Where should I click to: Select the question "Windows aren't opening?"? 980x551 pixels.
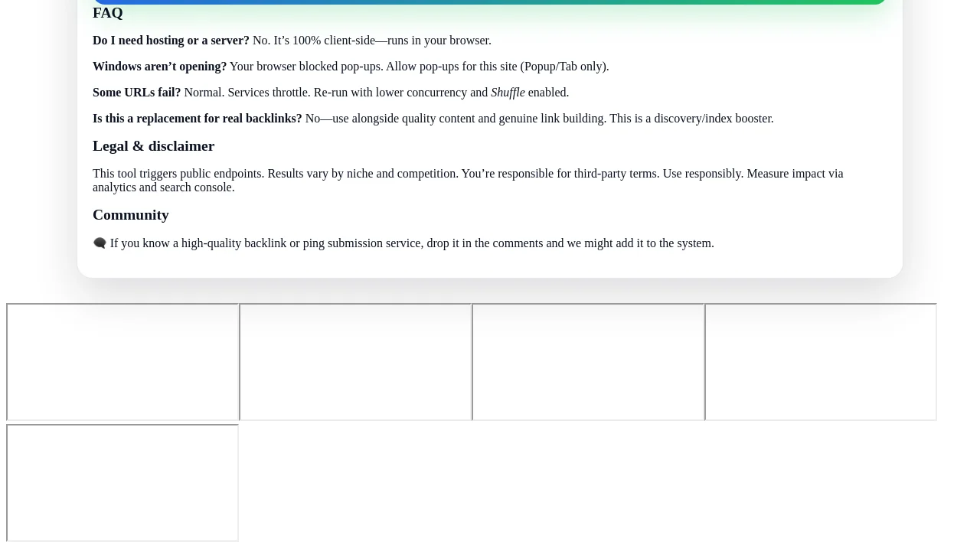pos(159,67)
